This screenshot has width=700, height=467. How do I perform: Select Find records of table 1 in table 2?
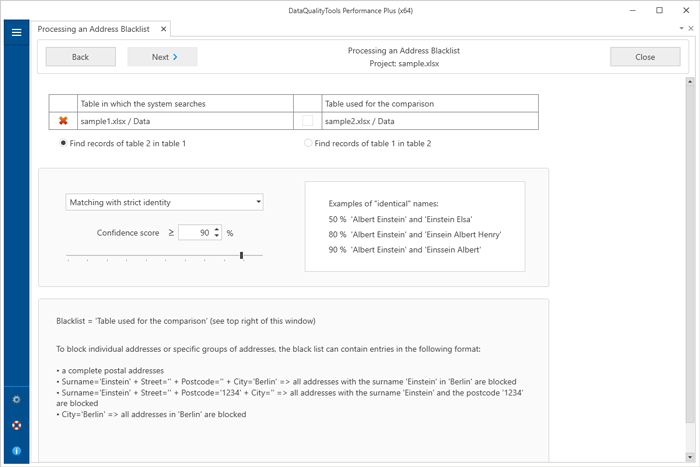point(367,143)
